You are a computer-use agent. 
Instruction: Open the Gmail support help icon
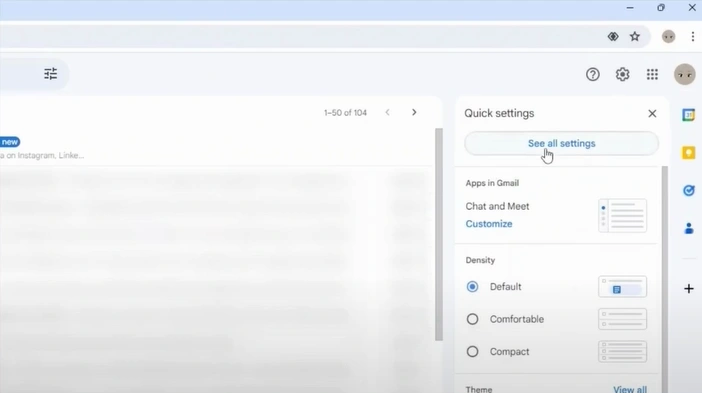[593, 74]
